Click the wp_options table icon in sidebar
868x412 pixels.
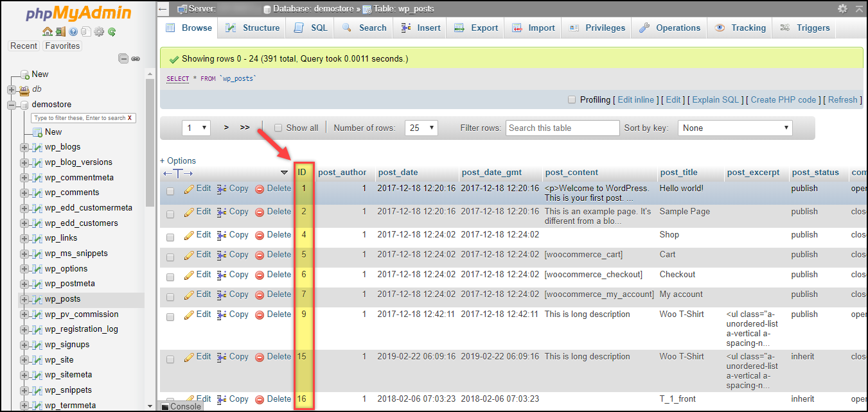(37, 269)
